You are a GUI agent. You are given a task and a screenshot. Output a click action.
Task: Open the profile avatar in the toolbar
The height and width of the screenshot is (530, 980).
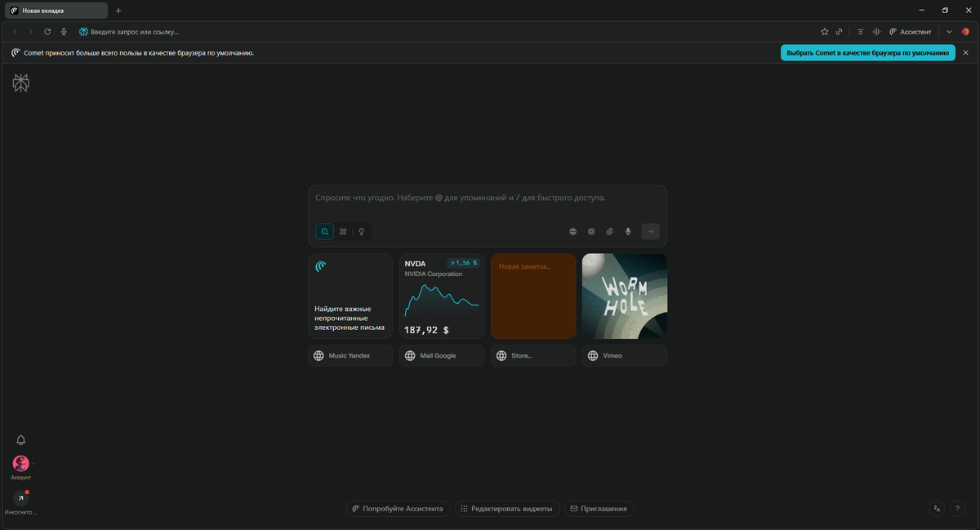(x=965, y=32)
